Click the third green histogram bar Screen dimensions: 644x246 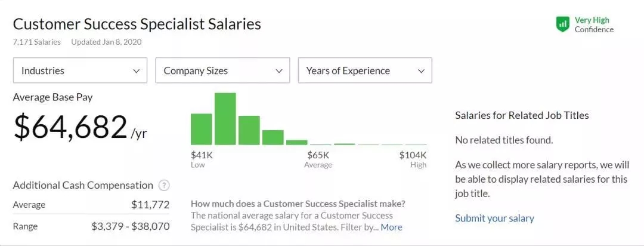pos(249,130)
